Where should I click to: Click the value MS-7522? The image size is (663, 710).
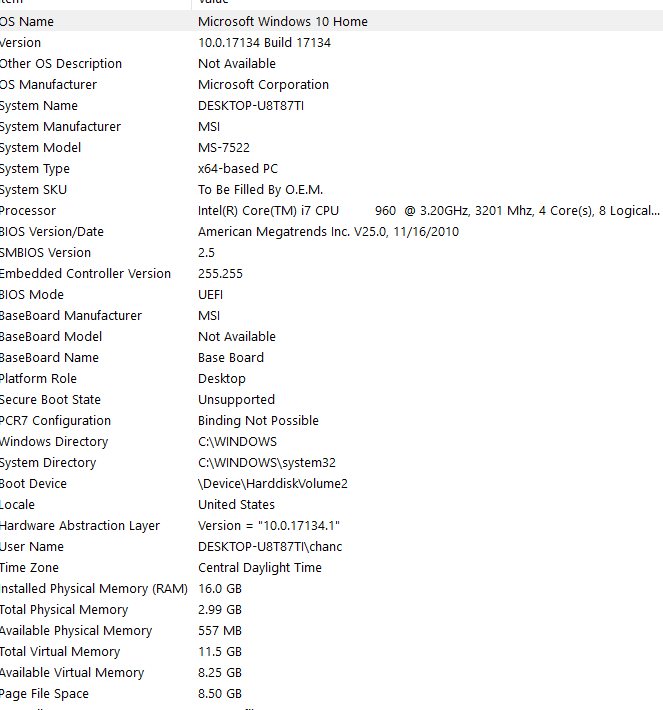click(224, 148)
